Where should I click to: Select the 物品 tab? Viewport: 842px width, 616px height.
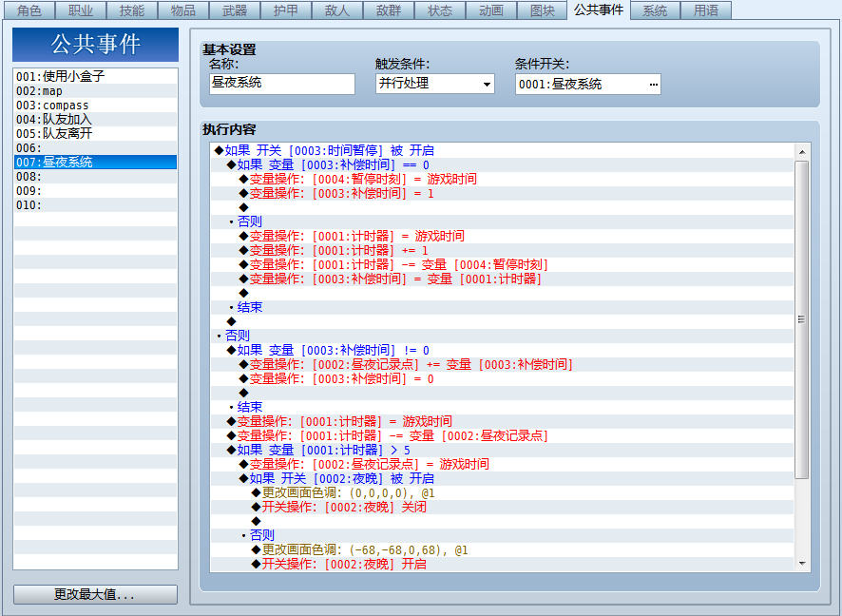pyautogui.click(x=183, y=10)
